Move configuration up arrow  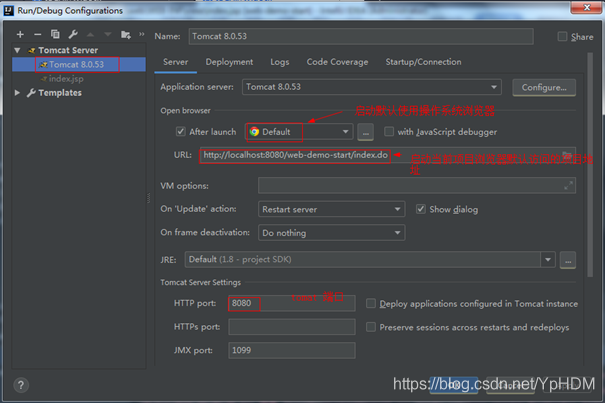[90, 35]
